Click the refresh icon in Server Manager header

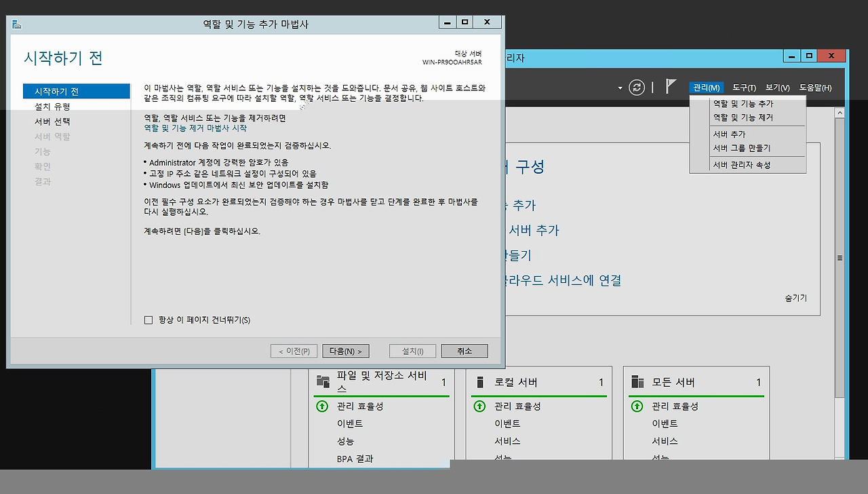[636, 88]
